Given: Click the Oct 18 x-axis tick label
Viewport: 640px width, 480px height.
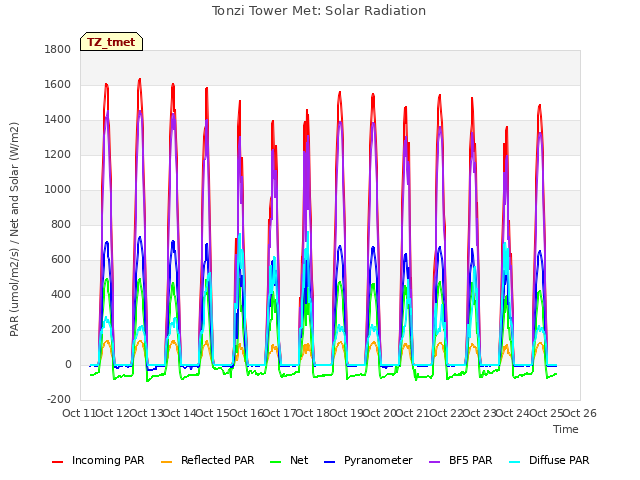Looking at the screenshot, I should (313, 413).
